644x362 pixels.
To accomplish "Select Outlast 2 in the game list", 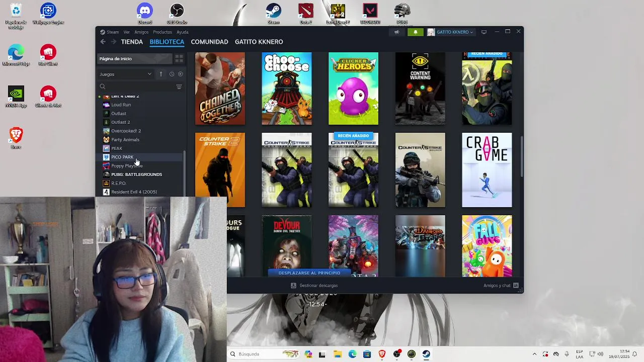I will click(140, 122).
